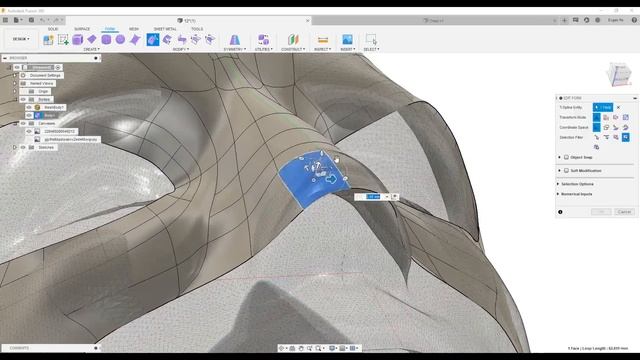The height and width of the screenshot is (360, 640).
Task: Switch to the Surface tab
Action: pos(82,29)
